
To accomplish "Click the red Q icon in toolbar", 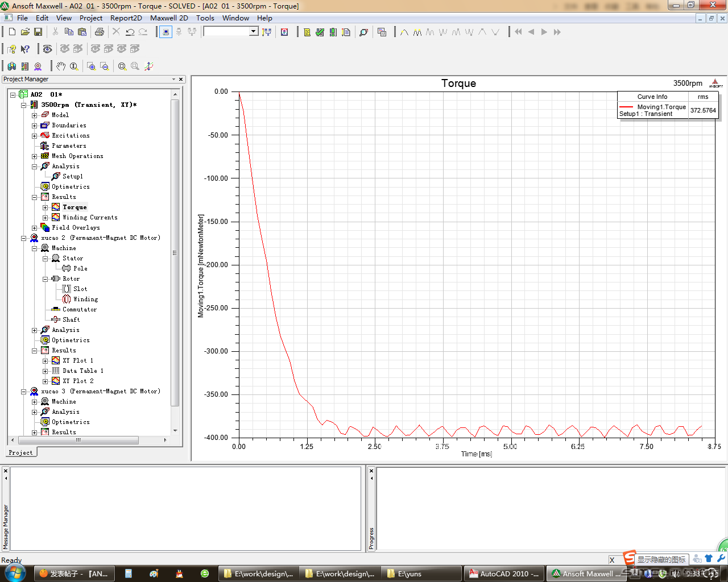I will point(284,32).
